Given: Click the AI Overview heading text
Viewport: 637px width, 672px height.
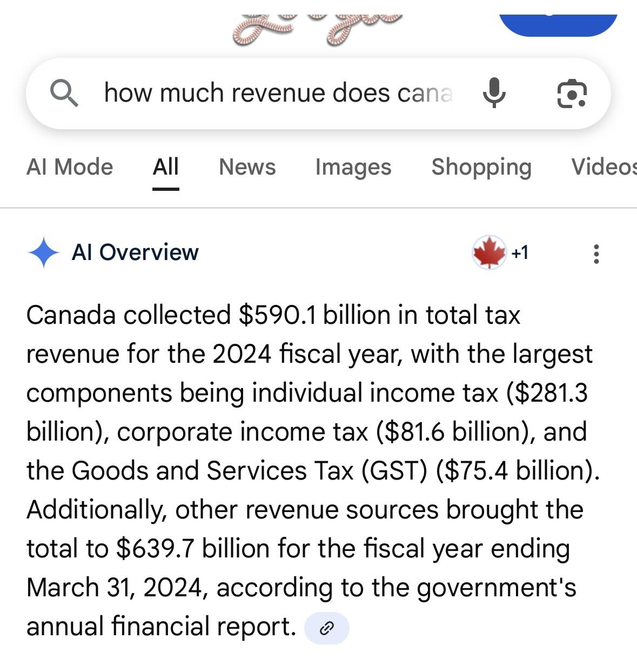Looking at the screenshot, I should pos(135,252).
